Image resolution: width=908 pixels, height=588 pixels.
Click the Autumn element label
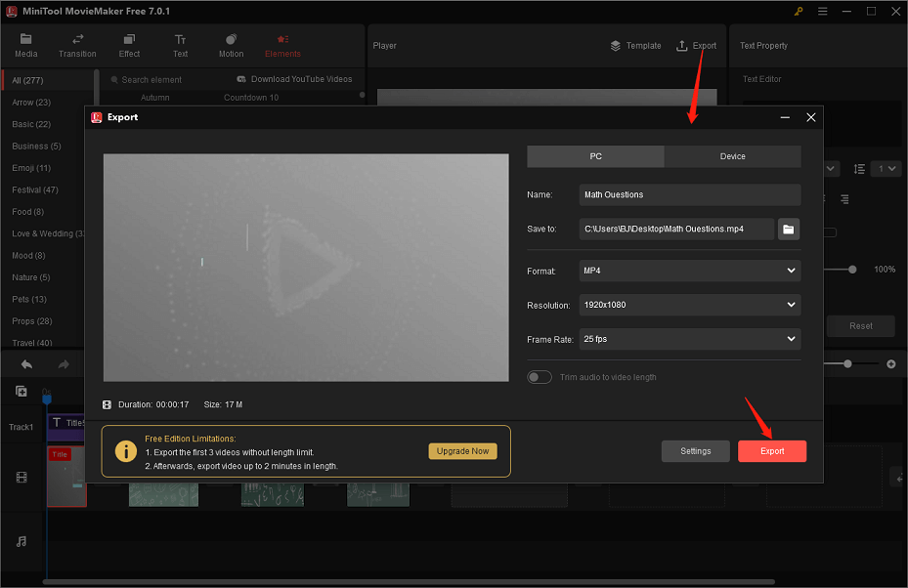pos(155,98)
